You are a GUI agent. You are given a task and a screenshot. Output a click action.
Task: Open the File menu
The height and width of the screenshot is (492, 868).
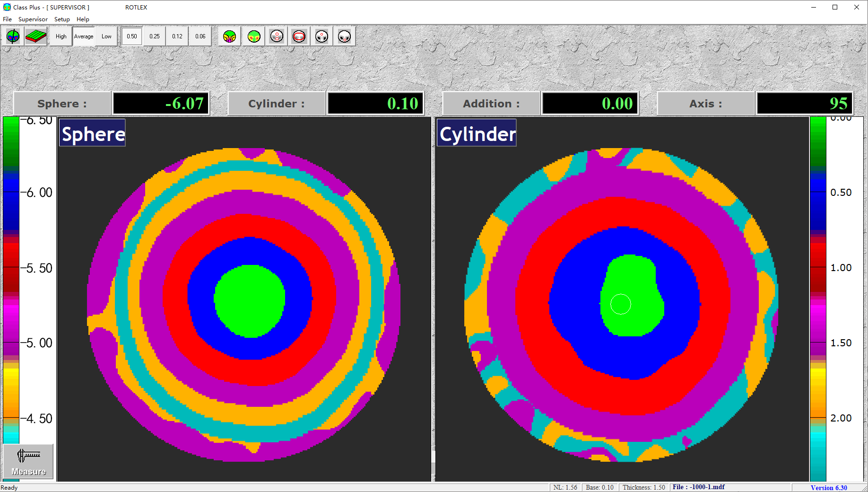coord(8,19)
